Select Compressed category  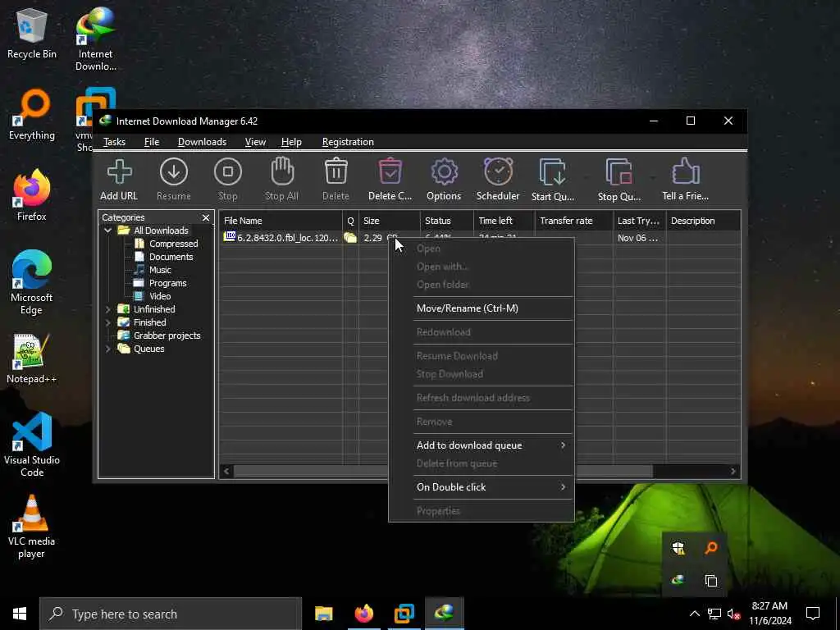point(174,244)
